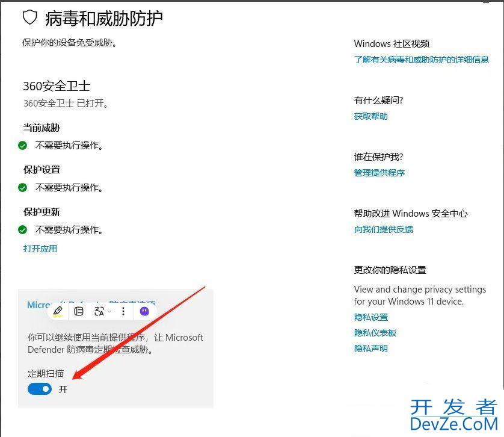504x437 pixels.
Task: Open the 隐私设置 link
Action: 371,317
